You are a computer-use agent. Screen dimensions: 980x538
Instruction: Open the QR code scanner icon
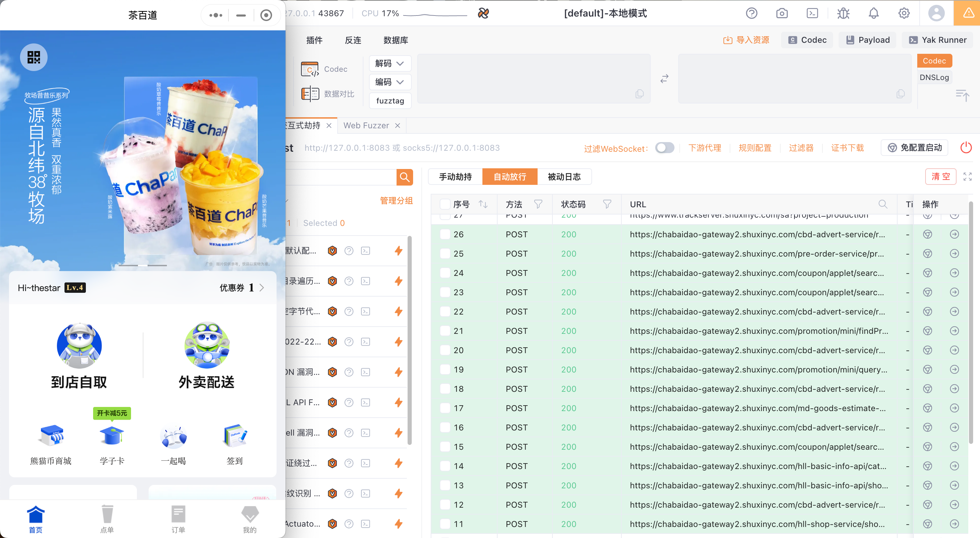pyautogui.click(x=33, y=57)
